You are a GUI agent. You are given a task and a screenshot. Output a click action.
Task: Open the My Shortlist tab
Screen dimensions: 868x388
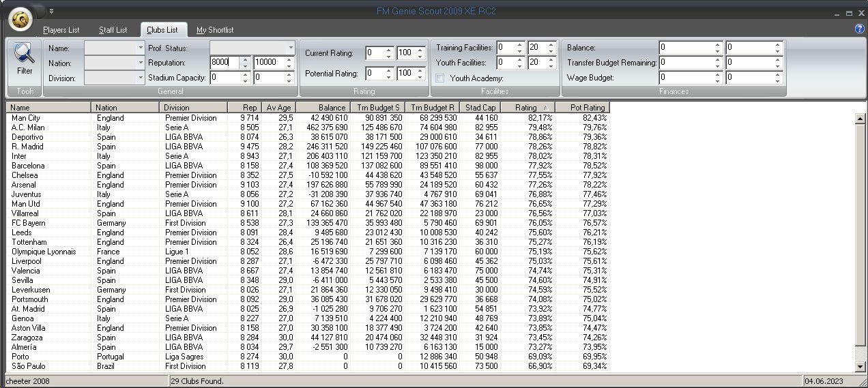[x=215, y=30]
